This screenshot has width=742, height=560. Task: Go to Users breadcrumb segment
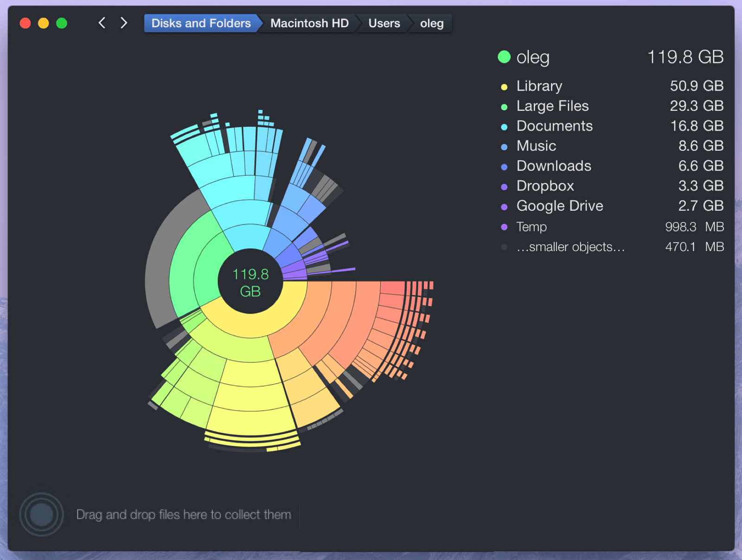384,23
